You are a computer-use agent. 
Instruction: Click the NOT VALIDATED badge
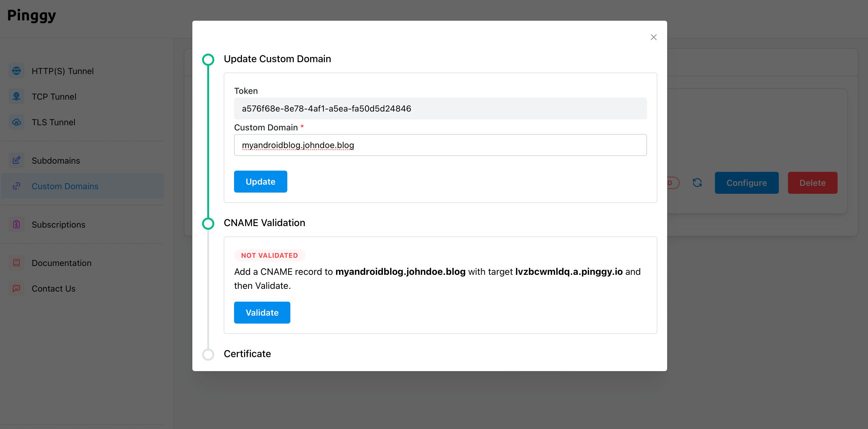269,255
